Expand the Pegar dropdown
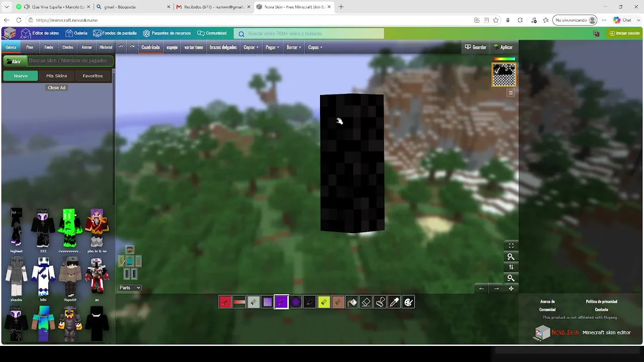Viewport: 644px width, 362px height. tap(273, 47)
